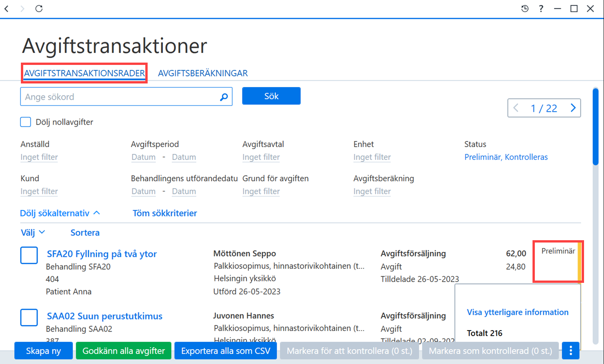
Task: Tick checkbox for SAA02 Suun perustutkimus
Action: pos(29,318)
